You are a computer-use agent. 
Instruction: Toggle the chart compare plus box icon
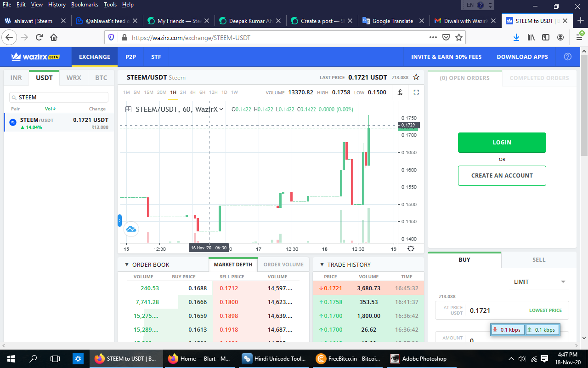(128, 109)
